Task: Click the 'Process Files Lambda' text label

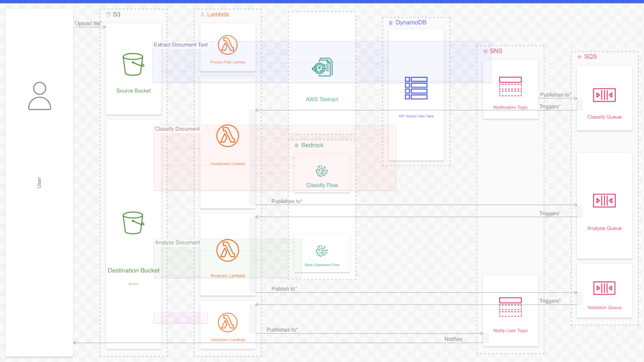Action: (x=227, y=62)
